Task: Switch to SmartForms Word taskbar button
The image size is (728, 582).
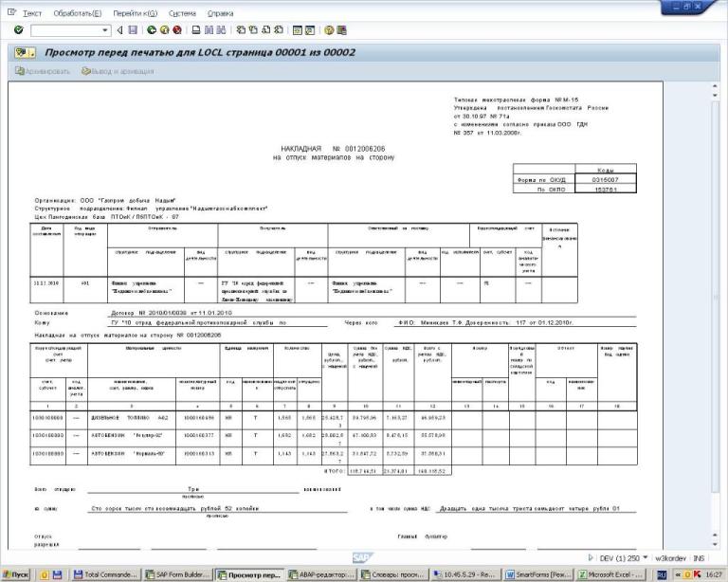Action: pyautogui.click(x=538, y=574)
